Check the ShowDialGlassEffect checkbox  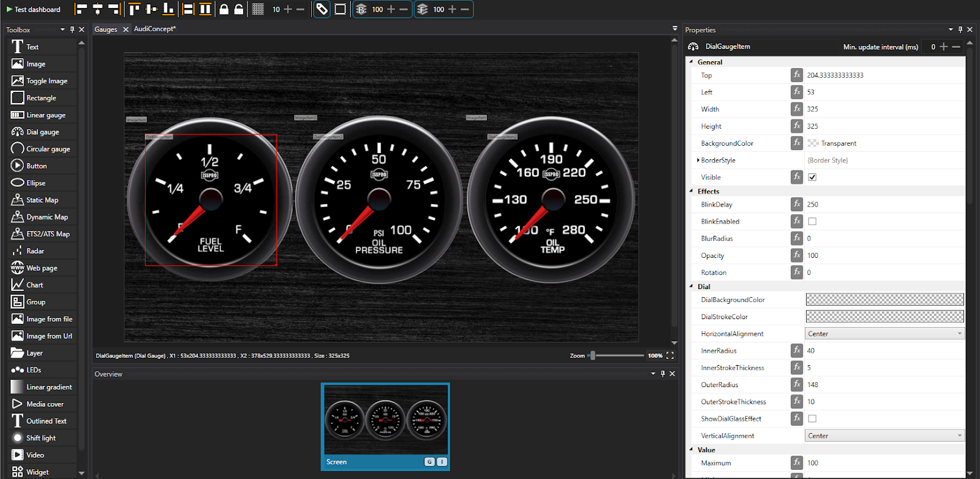coord(812,418)
